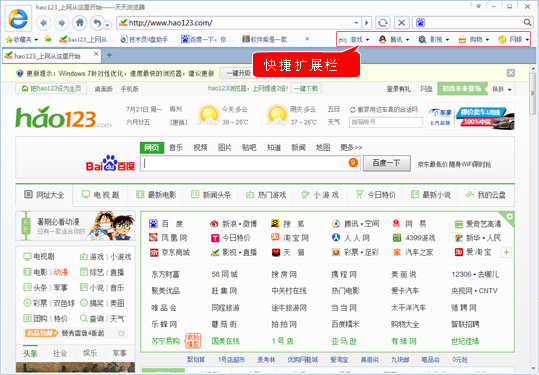Click the forward navigation arrow

point(61,23)
